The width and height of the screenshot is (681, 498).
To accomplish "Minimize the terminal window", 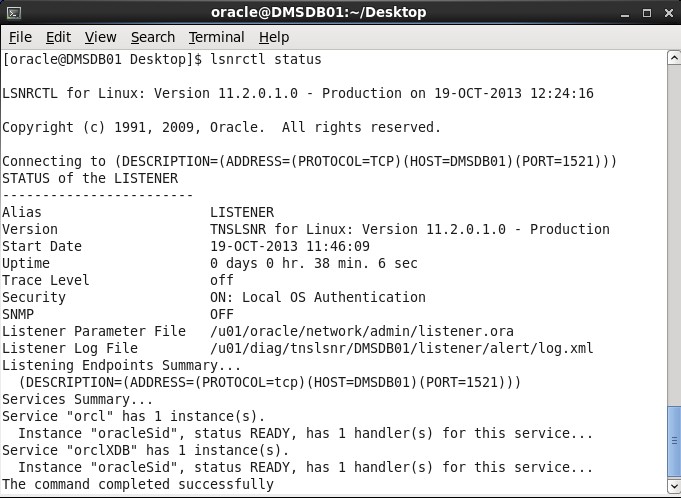I will (x=625, y=13).
